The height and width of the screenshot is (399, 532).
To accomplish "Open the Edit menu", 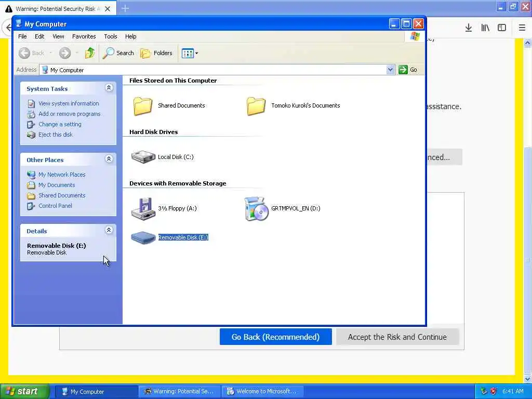I will (39, 36).
